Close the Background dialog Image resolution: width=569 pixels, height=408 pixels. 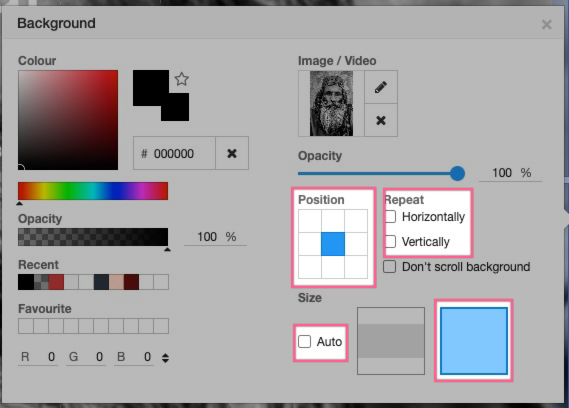coord(547,25)
